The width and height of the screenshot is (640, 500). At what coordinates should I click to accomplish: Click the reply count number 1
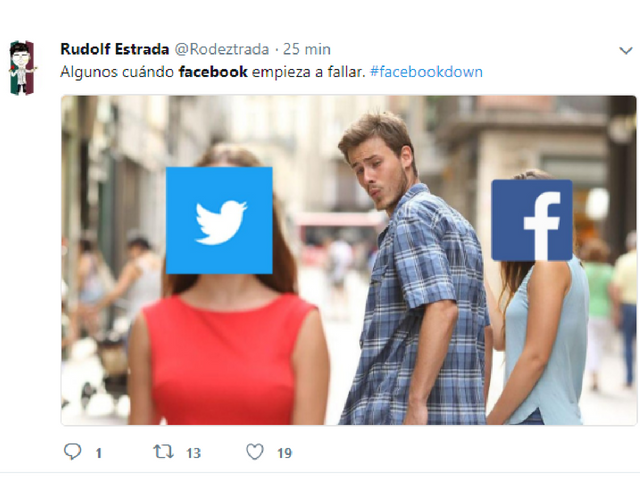pyautogui.click(x=98, y=453)
